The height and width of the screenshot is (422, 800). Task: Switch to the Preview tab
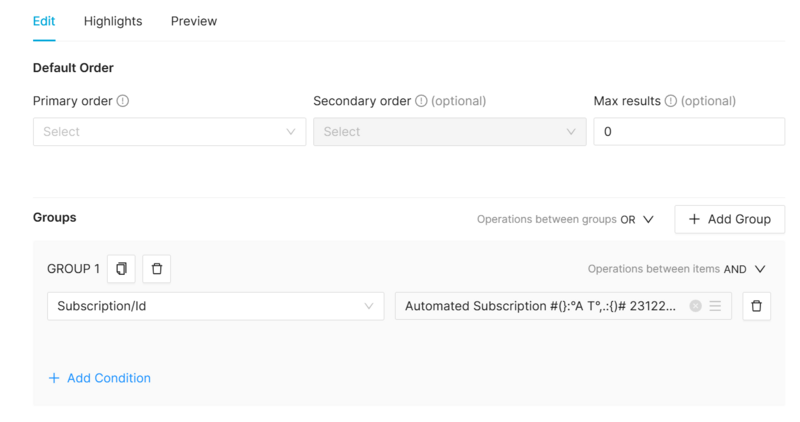pos(194,21)
